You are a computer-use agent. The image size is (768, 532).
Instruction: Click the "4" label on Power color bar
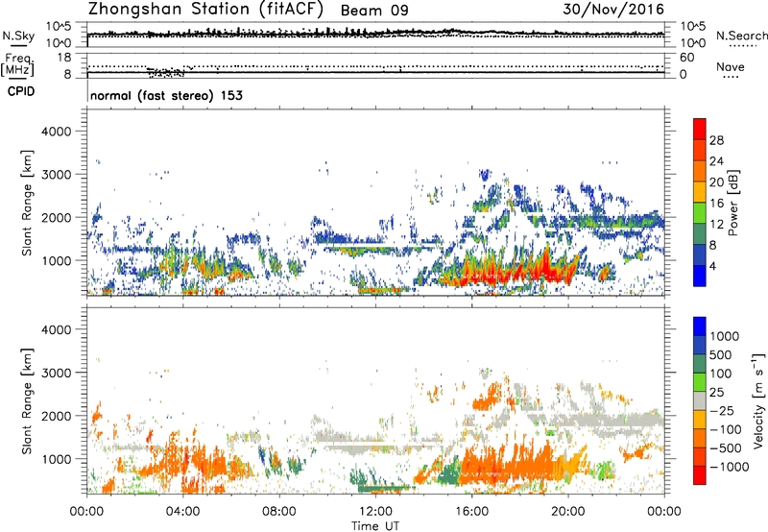point(712,266)
